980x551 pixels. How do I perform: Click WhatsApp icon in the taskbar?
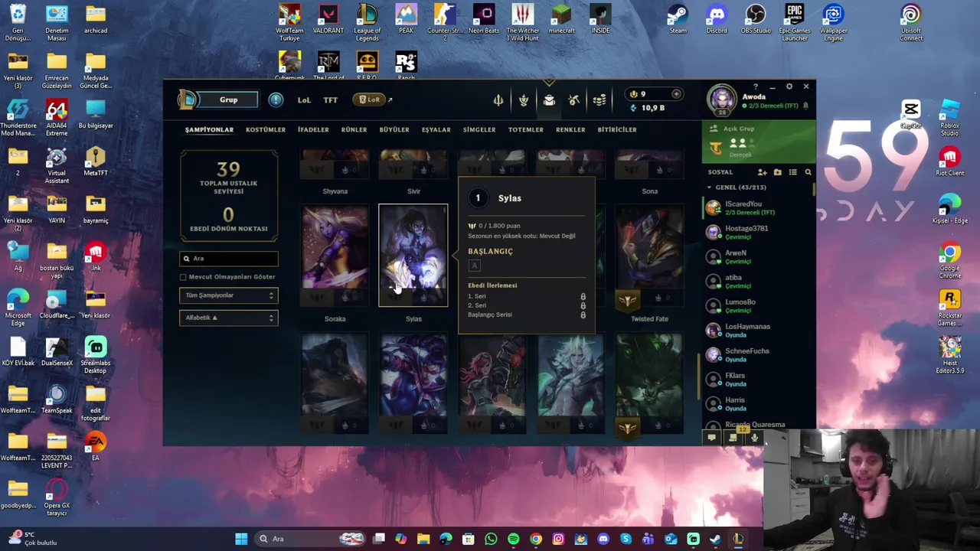(x=491, y=539)
